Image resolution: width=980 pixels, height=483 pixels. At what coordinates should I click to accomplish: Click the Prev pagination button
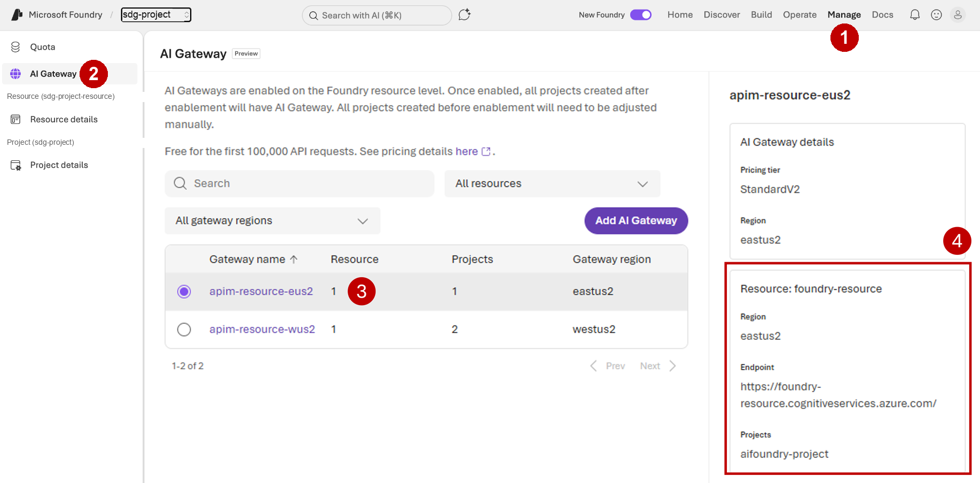pyautogui.click(x=608, y=366)
